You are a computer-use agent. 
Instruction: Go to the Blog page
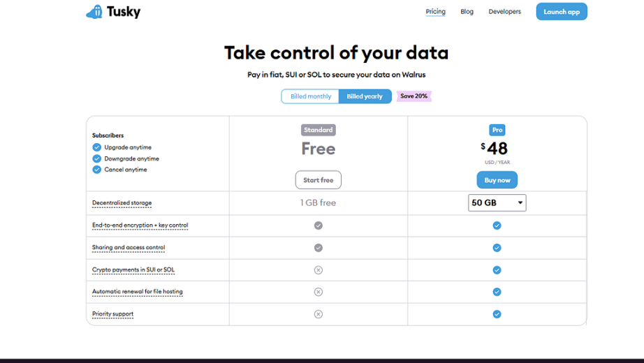pyautogui.click(x=467, y=11)
